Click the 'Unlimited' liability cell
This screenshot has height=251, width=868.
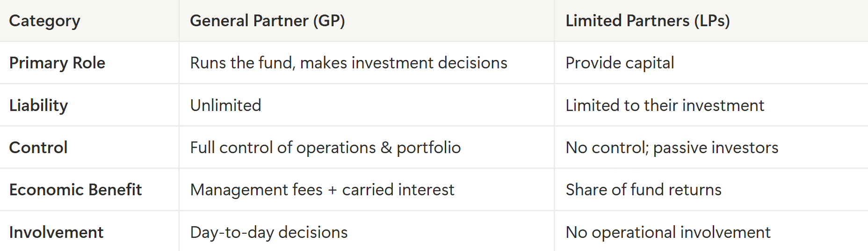[x=225, y=105]
